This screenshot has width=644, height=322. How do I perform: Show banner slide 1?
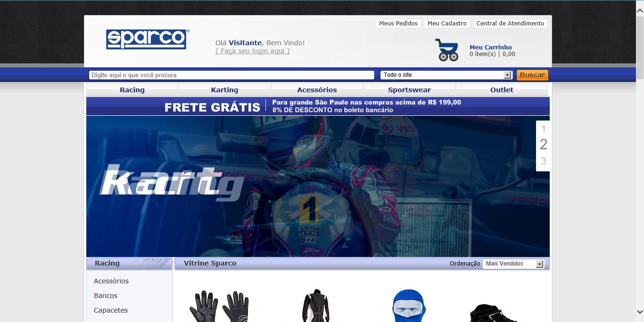544,129
